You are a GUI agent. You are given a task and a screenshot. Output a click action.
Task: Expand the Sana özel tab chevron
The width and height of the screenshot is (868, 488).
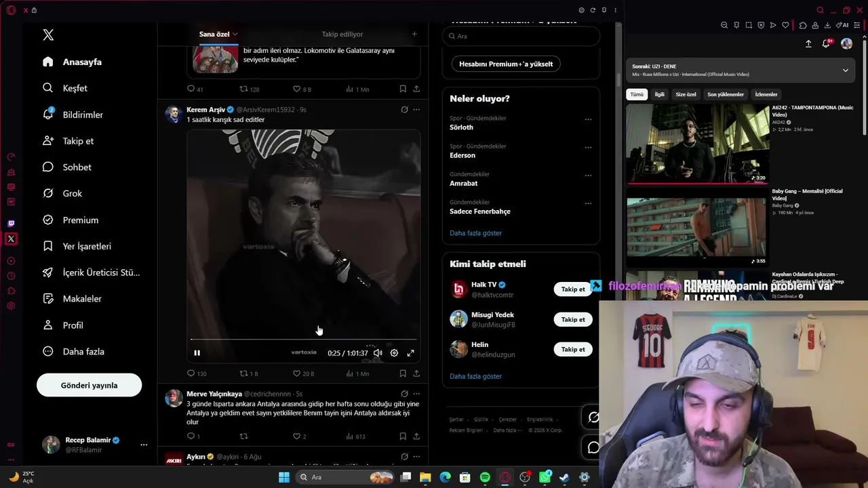(x=235, y=34)
